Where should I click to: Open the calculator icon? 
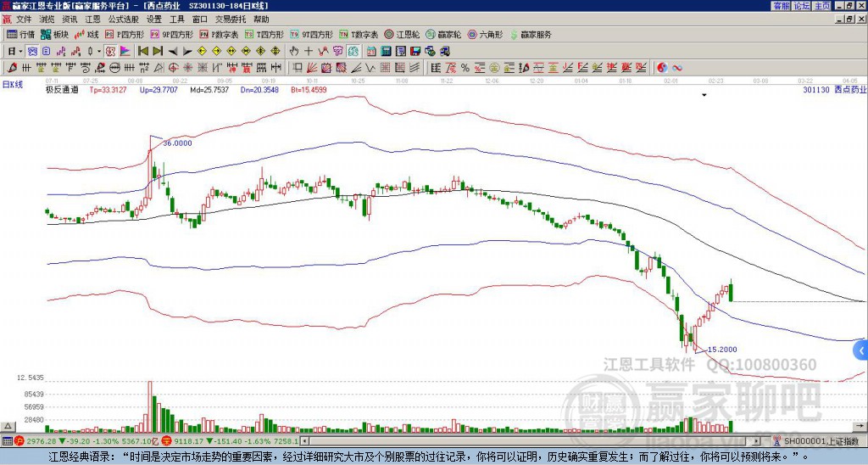tap(386, 52)
